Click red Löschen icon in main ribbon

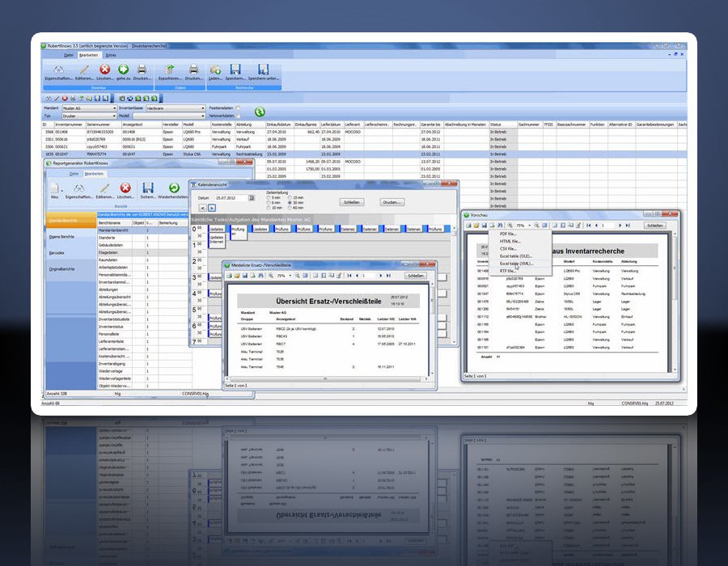pos(105,70)
